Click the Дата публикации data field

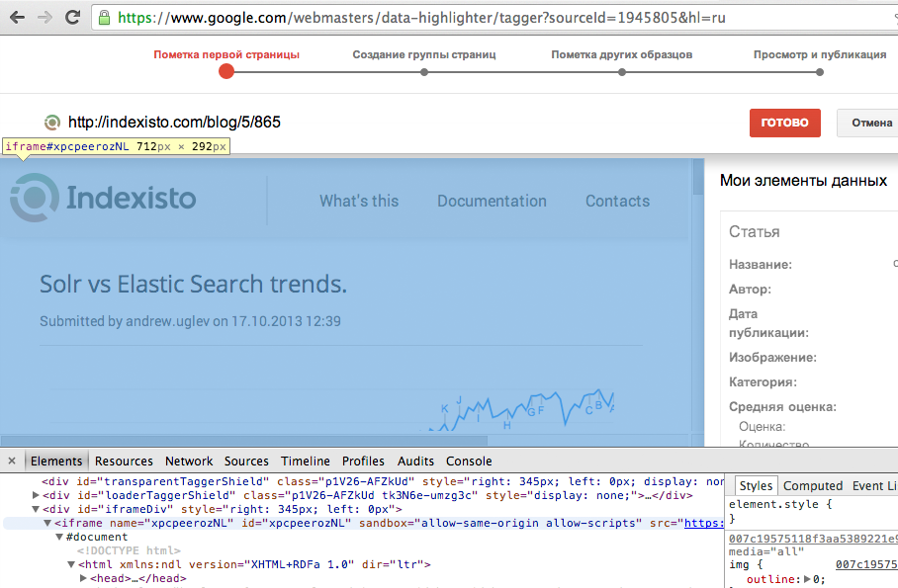[768, 323]
